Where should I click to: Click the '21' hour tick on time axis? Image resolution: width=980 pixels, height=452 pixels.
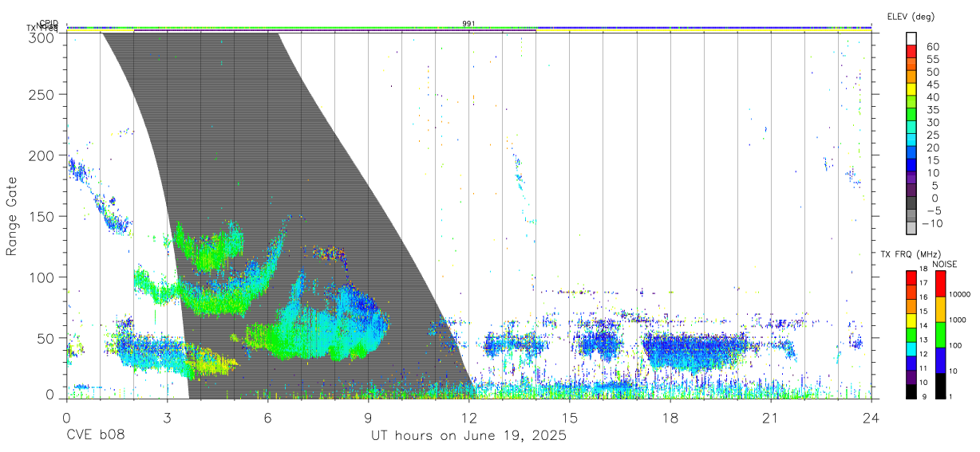[x=770, y=418]
